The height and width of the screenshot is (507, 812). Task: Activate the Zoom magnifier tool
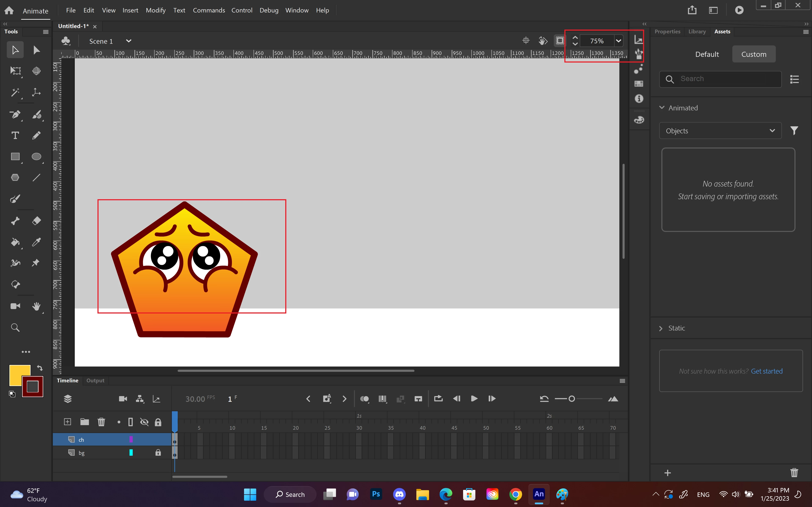(x=15, y=328)
